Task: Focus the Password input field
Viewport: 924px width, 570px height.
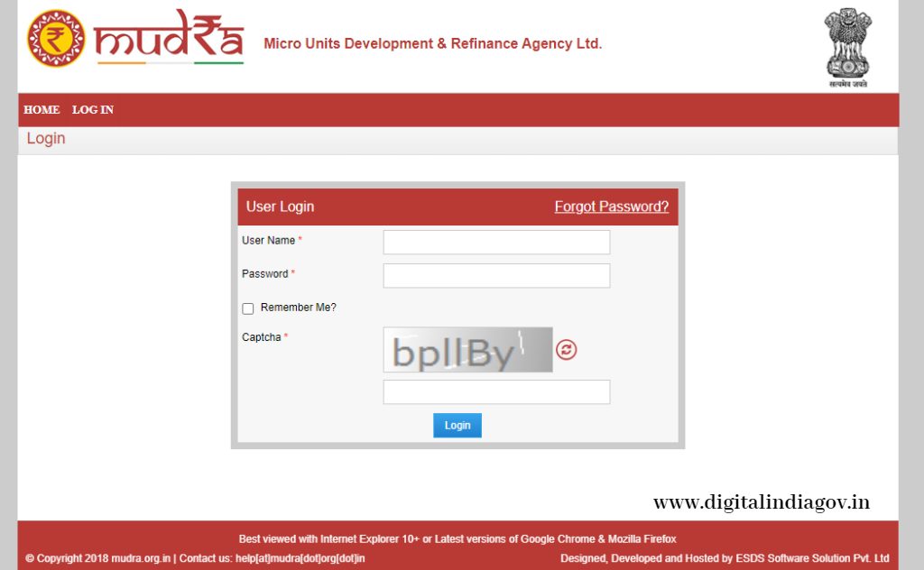Action: pyautogui.click(x=497, y=276)
